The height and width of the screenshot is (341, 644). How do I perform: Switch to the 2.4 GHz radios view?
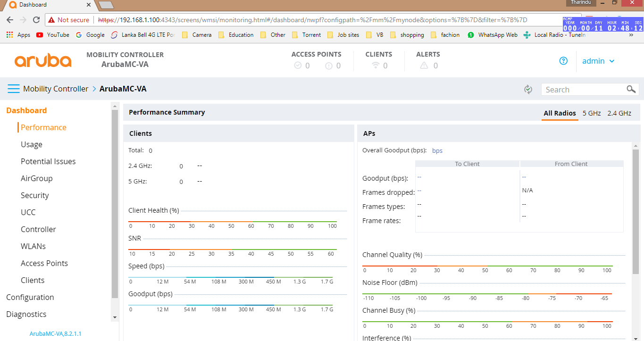tap(620, 113)
